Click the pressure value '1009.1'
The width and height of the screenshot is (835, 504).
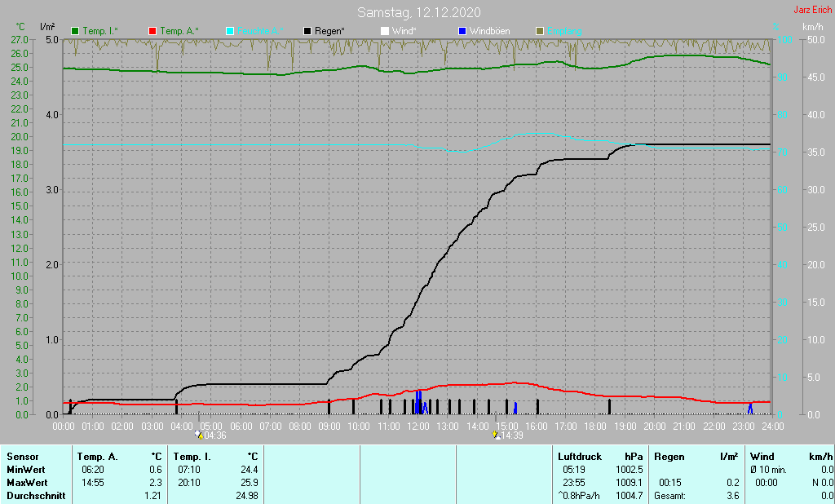[629, 483]
